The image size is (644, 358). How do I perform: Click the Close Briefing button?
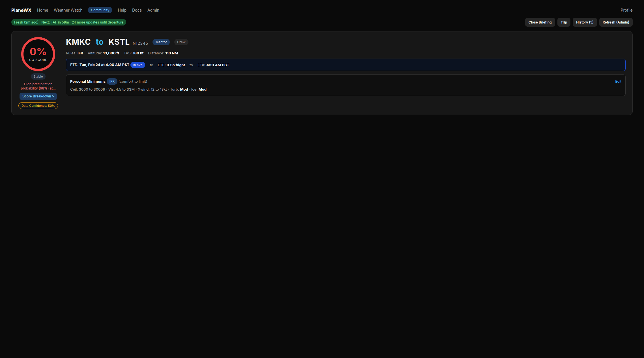540,22
